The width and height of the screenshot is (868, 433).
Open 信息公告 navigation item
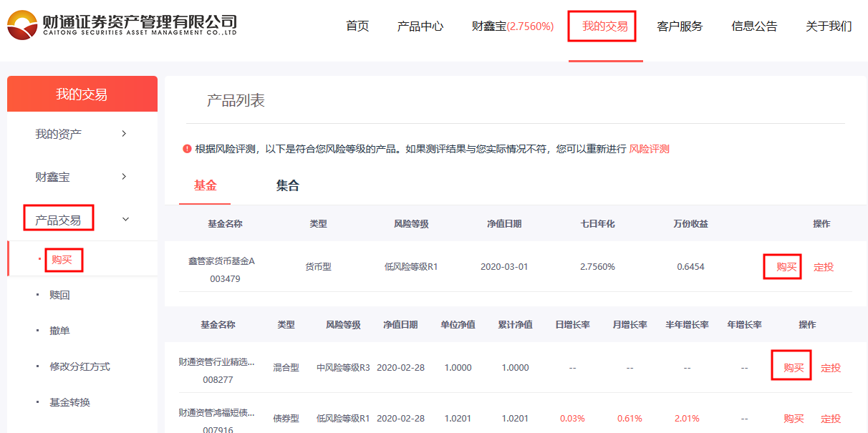(x=754, y=26)
